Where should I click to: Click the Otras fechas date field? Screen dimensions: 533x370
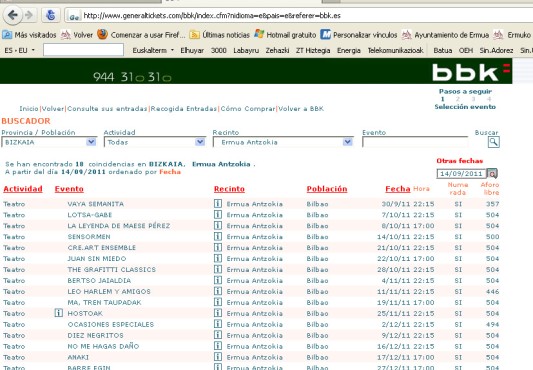tap(461, 174)
